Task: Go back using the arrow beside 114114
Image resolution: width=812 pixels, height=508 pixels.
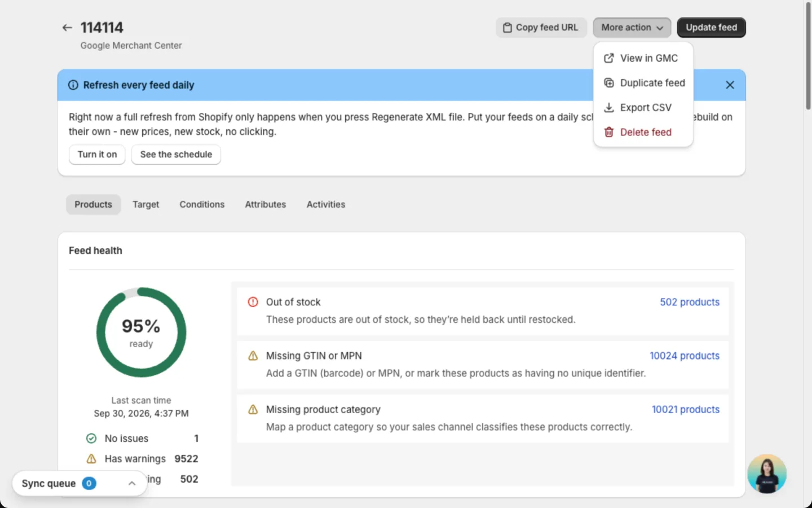Action: [x=67, y=28]
